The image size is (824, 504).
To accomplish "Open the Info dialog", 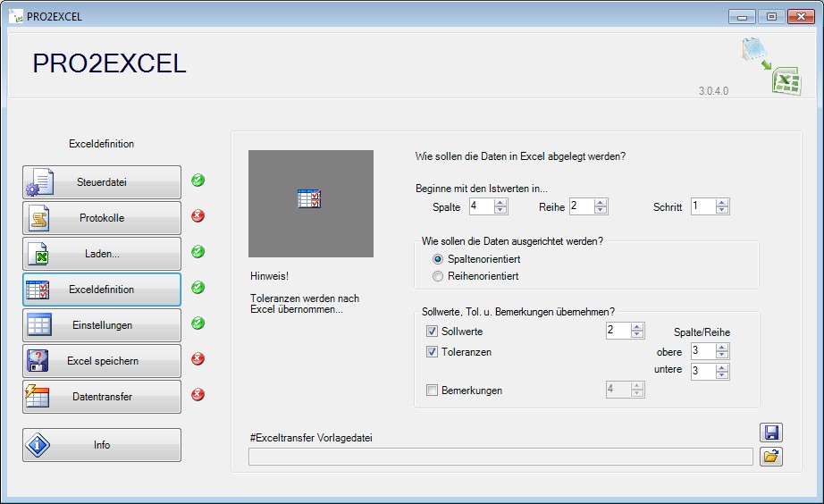I will coord(102,445).
